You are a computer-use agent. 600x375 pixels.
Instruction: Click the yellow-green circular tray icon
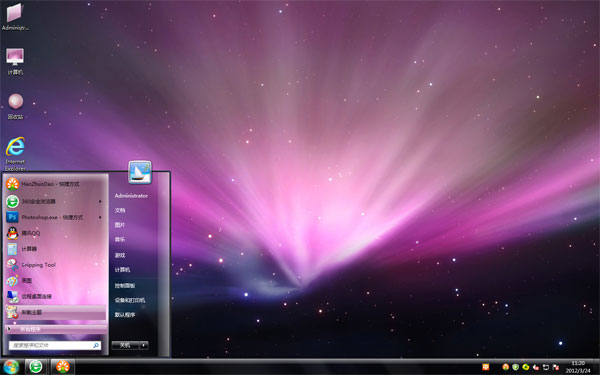[526, 367]
